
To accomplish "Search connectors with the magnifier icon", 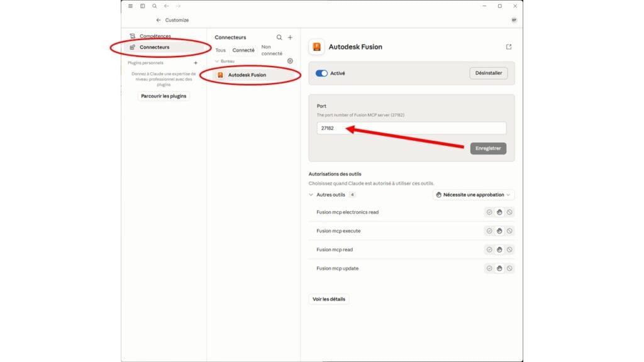I will 279,37.
